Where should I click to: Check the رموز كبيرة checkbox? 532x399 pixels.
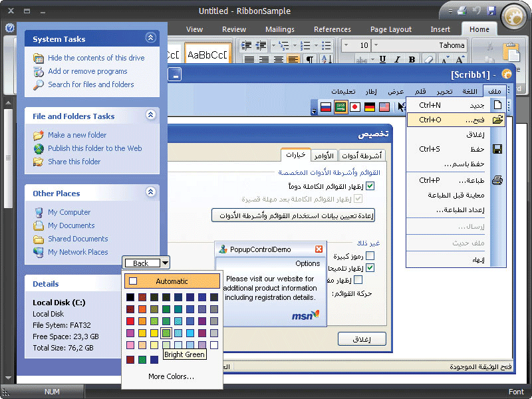click(370, 256)
